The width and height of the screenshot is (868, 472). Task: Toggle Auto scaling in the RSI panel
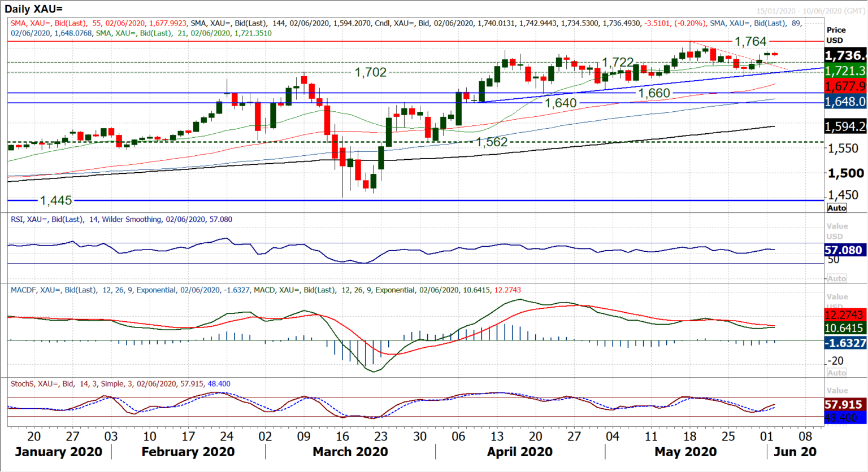click(x=836, y=278)
